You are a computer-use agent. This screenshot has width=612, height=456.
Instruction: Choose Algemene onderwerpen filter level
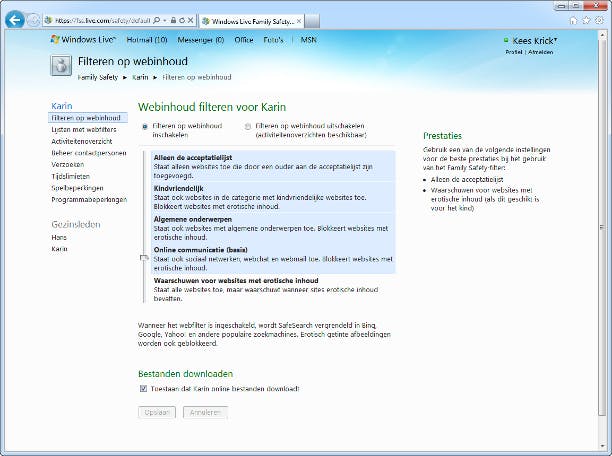pos(273,228)
